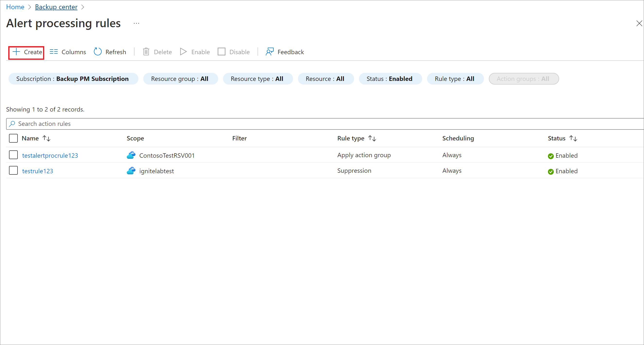Select the checkbox for testrule123

pos(13,171)
